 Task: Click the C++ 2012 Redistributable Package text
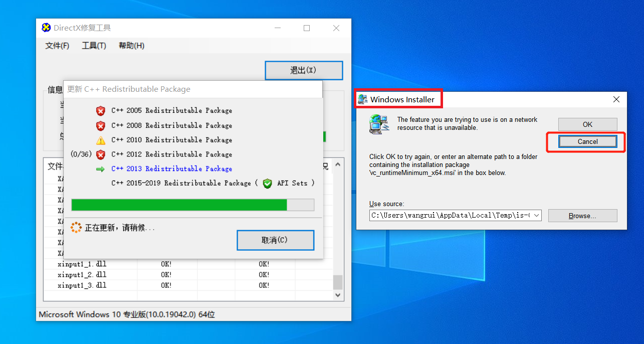click(x=172, y=154)
